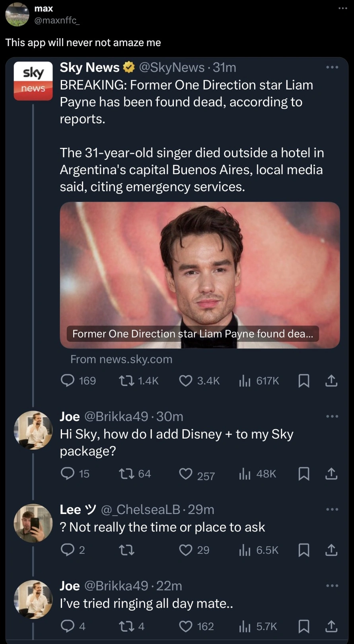Open @maxnffc_ profile handle

tap(57, 20)
